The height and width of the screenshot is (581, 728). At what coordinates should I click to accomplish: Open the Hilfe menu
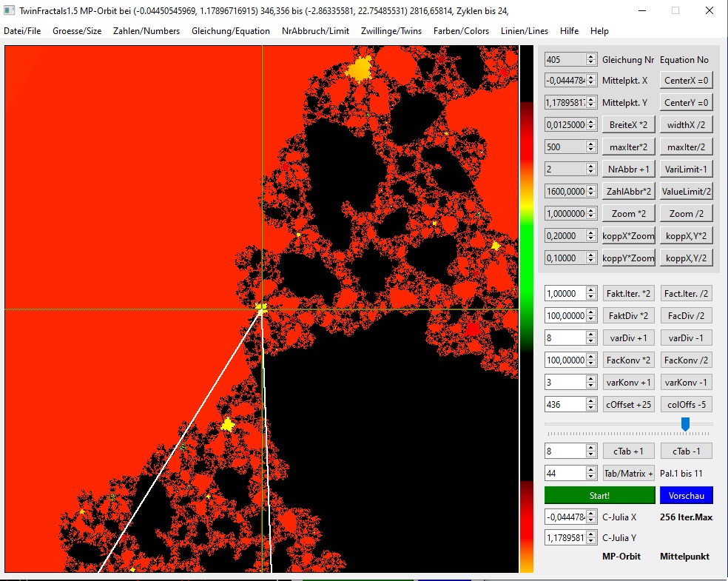point(569,31)
